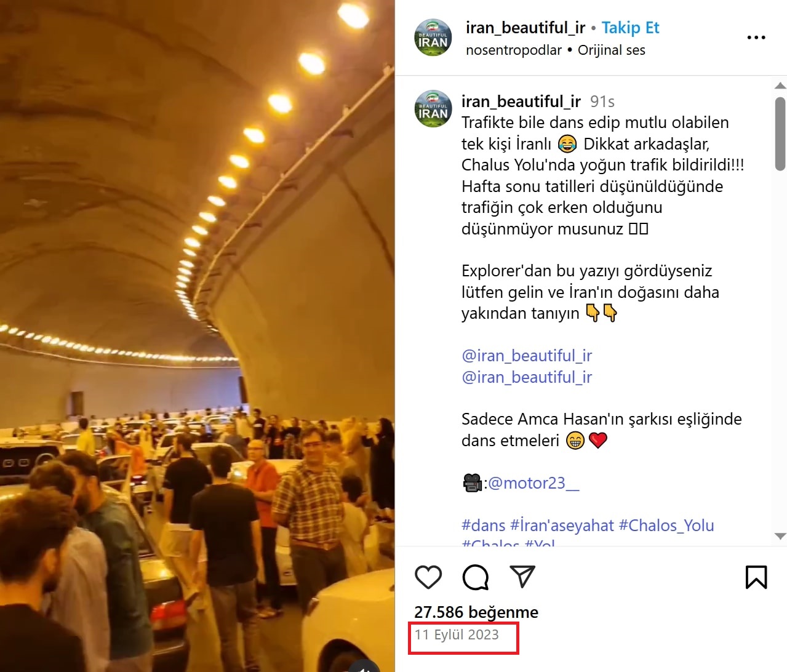Open the @motor23__ mention link

coord(533,483)
